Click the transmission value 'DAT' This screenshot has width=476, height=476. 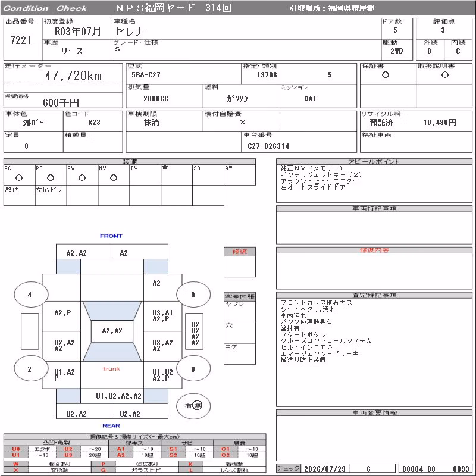[310, 98]
